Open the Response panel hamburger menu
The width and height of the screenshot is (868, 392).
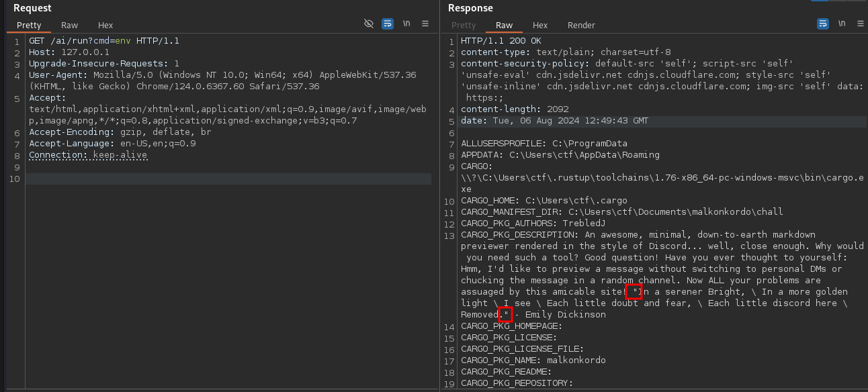pyautogui.click(x=861, y=23)
